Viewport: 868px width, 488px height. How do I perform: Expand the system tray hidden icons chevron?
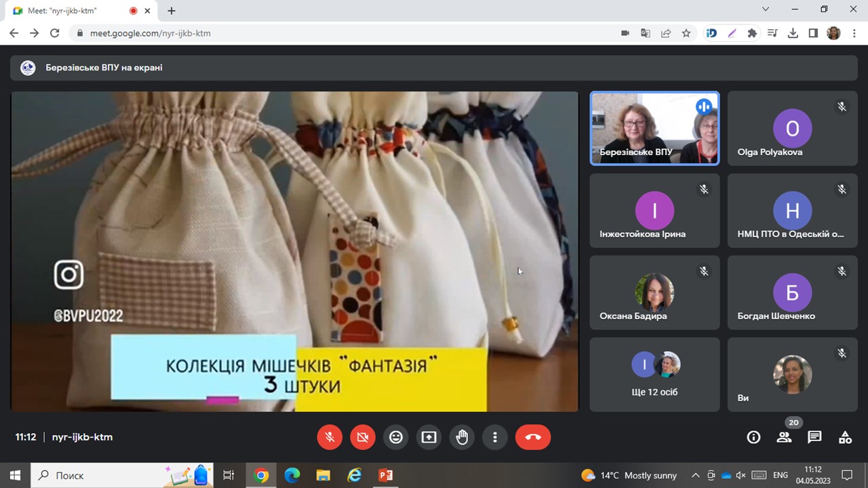coord(695,475)
